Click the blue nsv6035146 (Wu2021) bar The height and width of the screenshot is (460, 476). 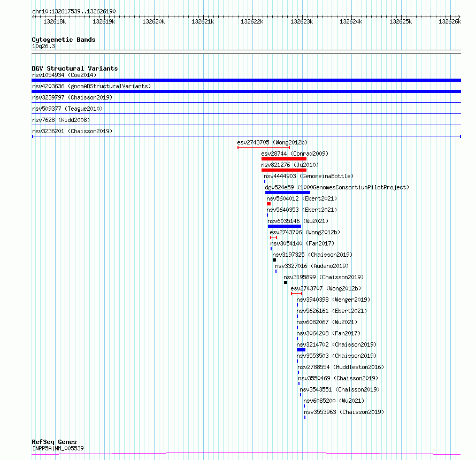pos(285,226)
